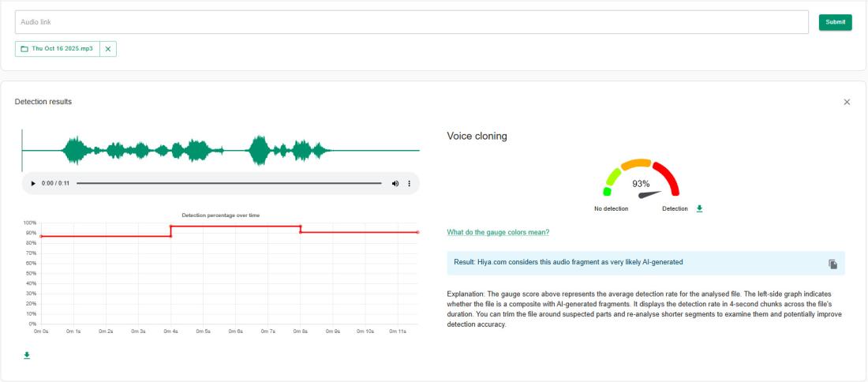Mute the audio player speaker icon

tap(395, 183)
